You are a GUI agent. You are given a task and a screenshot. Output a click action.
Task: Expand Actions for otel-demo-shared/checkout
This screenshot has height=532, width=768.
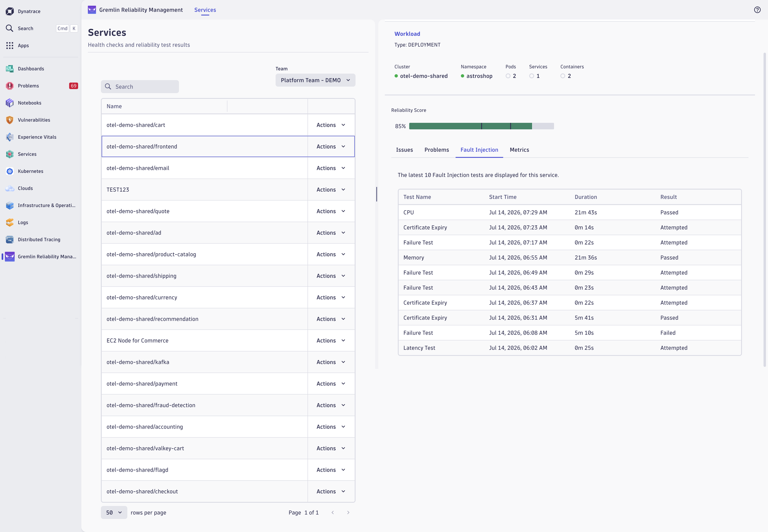coord(331,491)
